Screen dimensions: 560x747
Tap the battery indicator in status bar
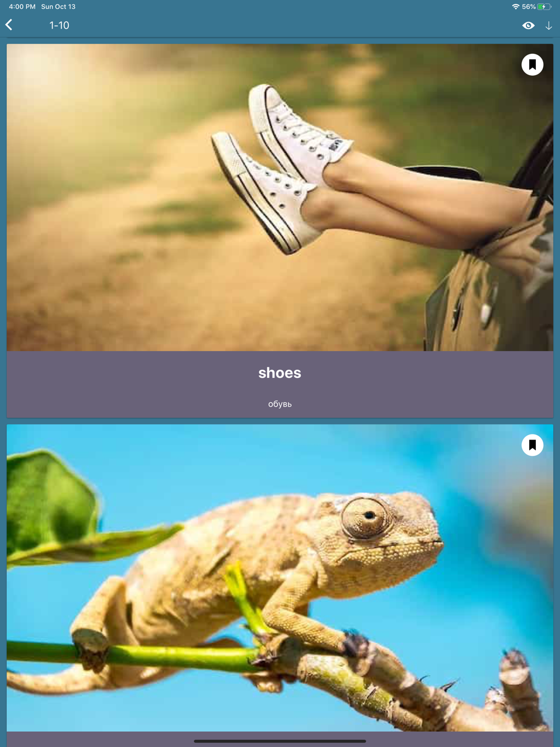(544, 7)
